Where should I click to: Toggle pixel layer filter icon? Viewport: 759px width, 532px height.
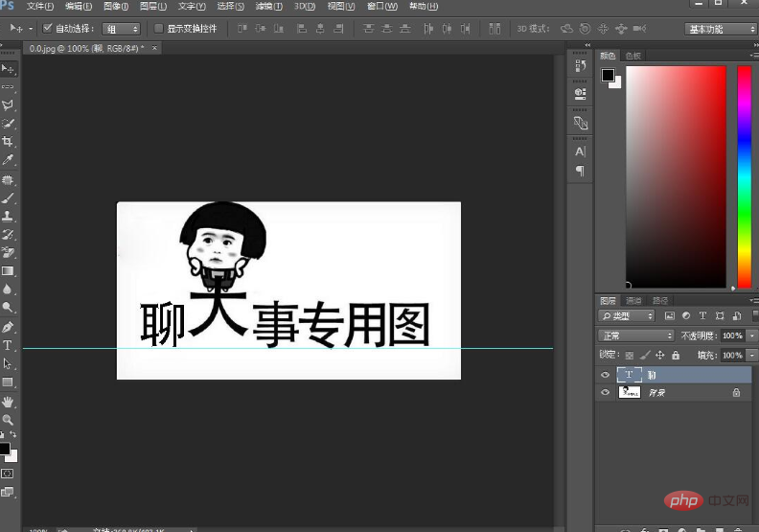tap(670, 315)
